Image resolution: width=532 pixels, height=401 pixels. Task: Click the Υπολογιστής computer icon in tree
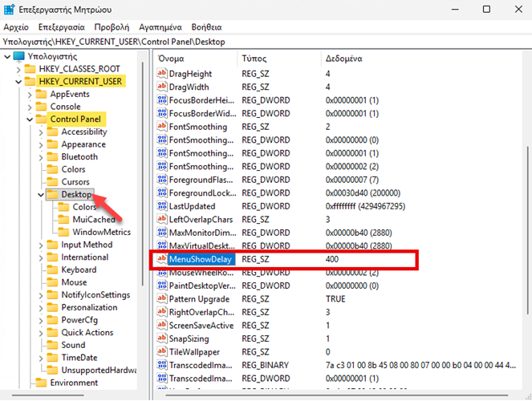point(19,56)
